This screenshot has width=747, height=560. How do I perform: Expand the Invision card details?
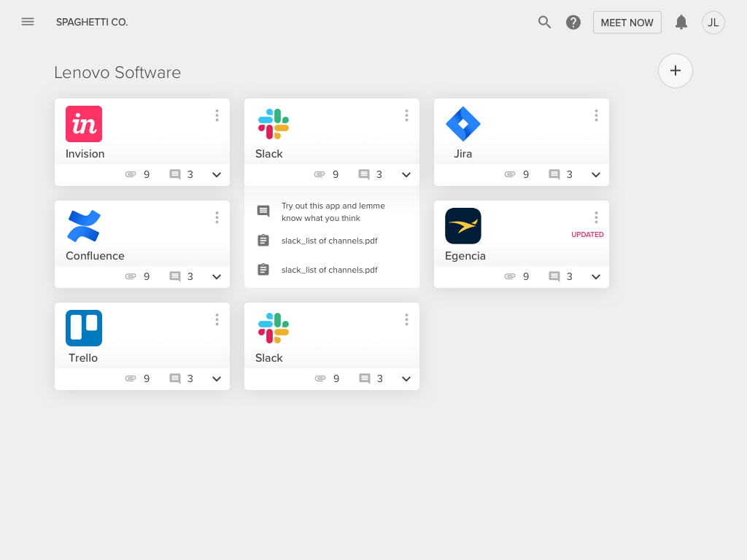[217, 175]
